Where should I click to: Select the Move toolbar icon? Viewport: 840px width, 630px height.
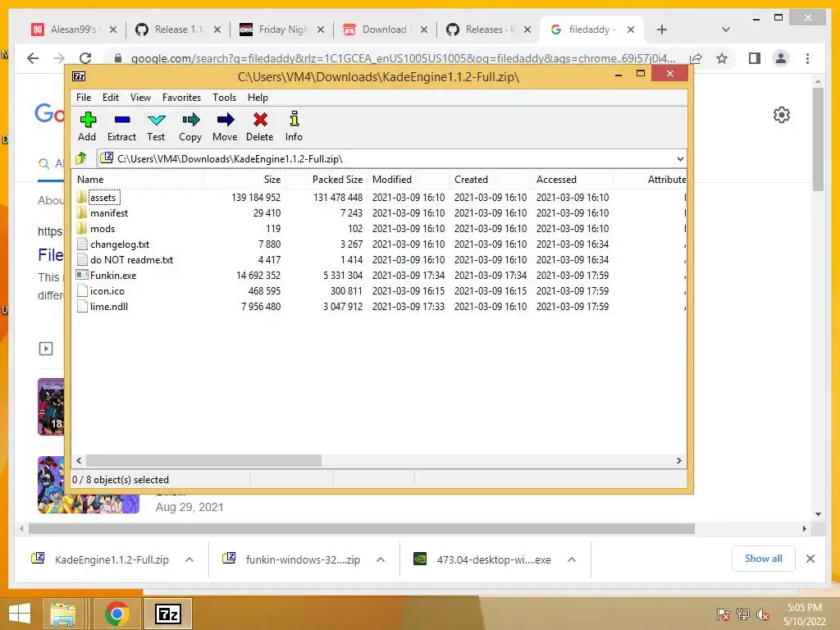[x=225, y=120]
